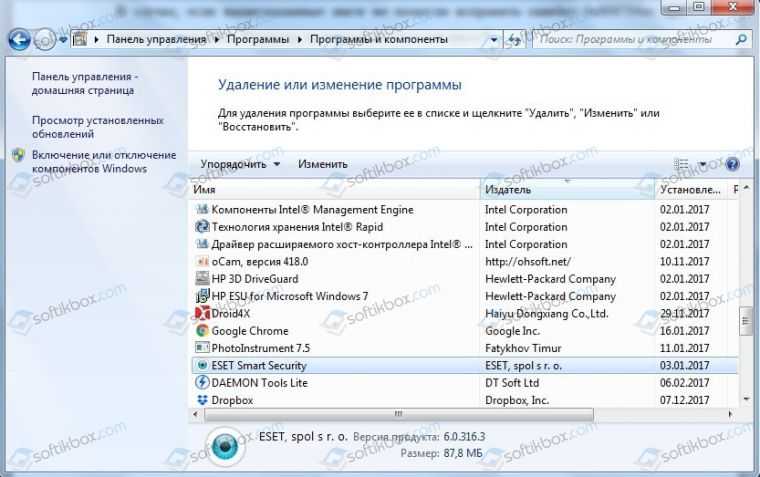
Task: Click shield icon beside Windows components link
Action: click(18, 155)
